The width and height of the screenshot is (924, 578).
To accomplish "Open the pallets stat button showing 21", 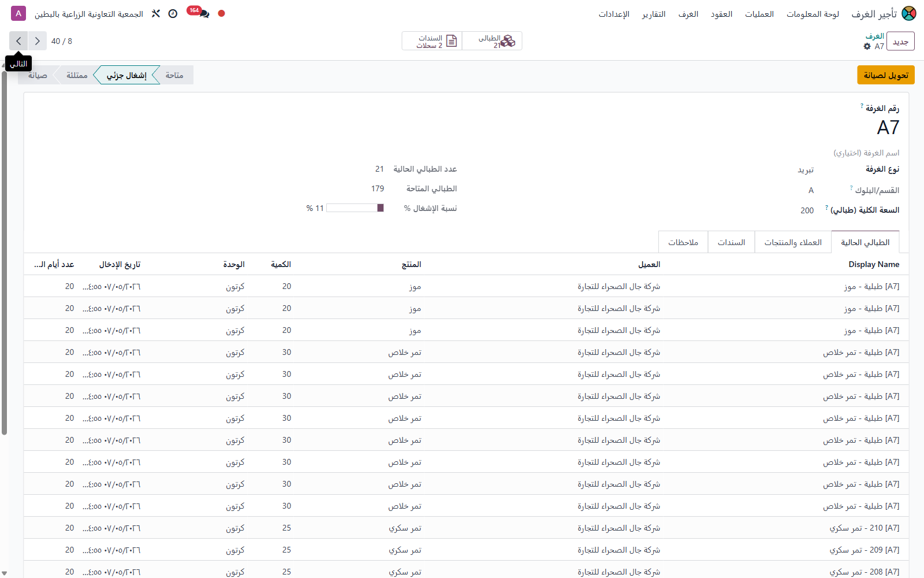I will click(492, 41).
